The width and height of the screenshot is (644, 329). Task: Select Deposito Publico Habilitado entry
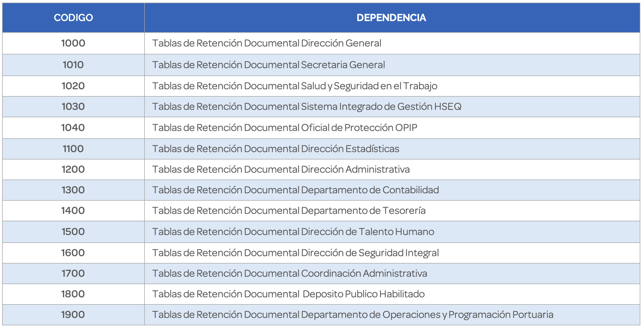tap(288, 294)
